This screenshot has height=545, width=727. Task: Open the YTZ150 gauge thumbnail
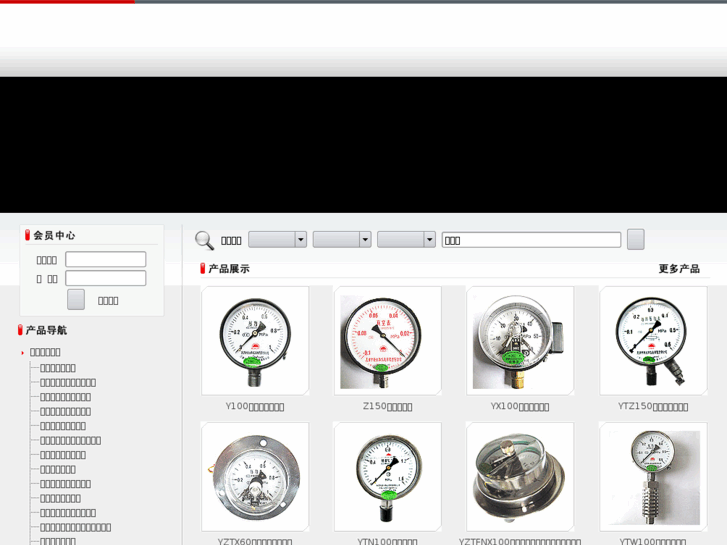(653, 341)
